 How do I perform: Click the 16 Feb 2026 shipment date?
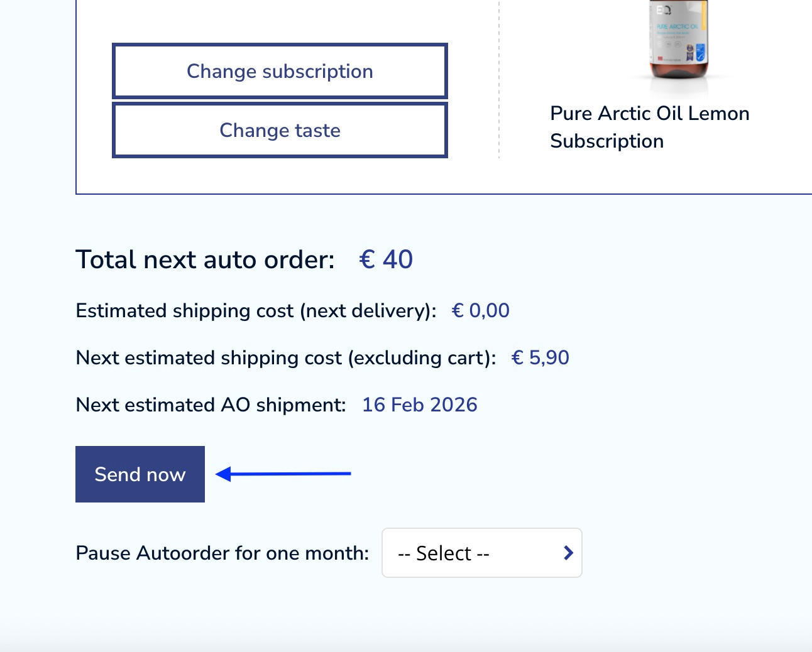point(420,405)
